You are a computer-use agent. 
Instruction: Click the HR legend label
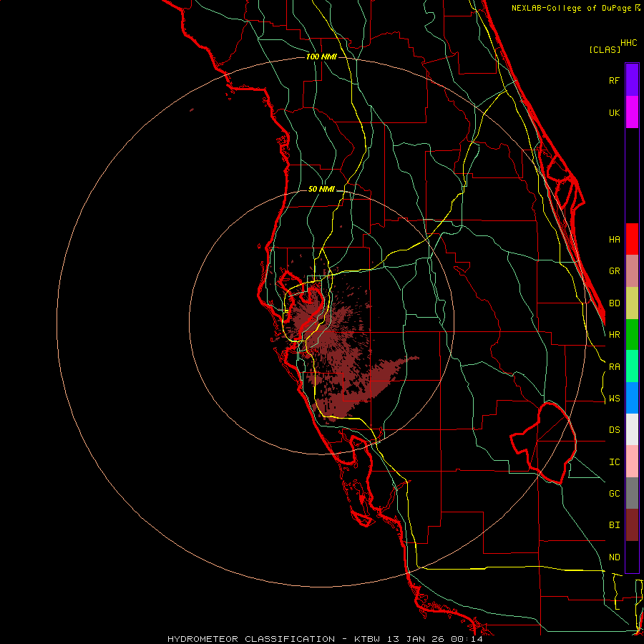click(614, 335)
